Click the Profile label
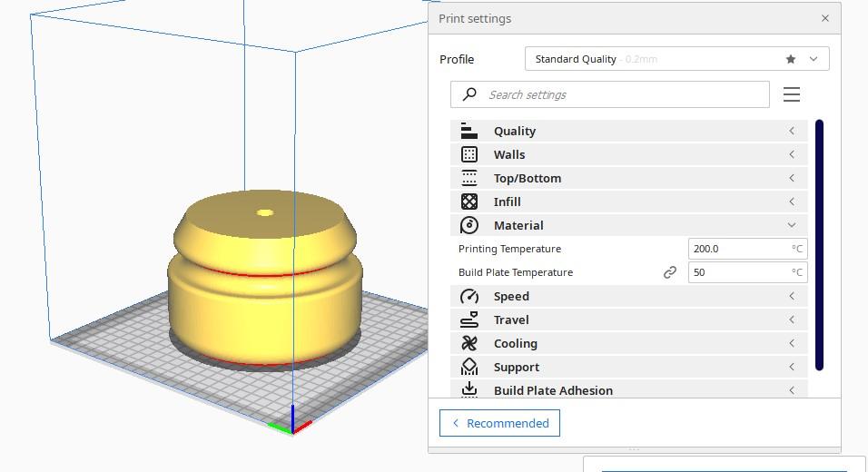 [457, 59]
